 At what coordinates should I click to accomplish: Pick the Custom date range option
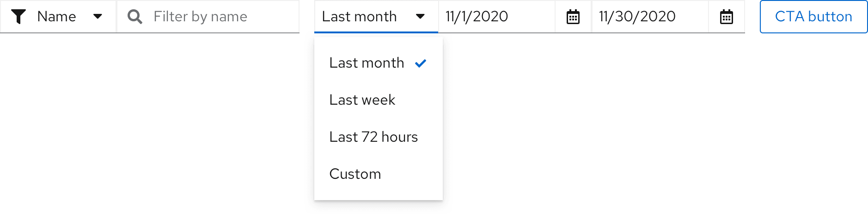point(355,174)
